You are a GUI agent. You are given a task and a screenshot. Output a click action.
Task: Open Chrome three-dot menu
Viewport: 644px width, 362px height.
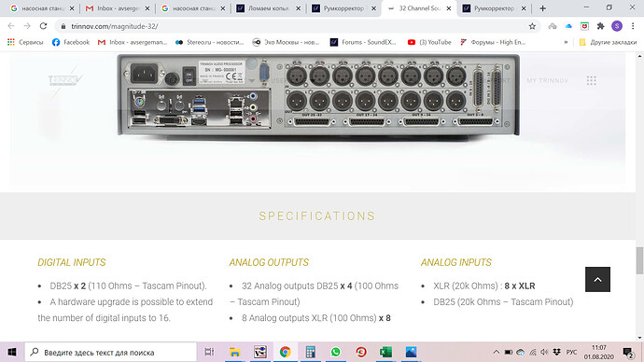(633, 26)
